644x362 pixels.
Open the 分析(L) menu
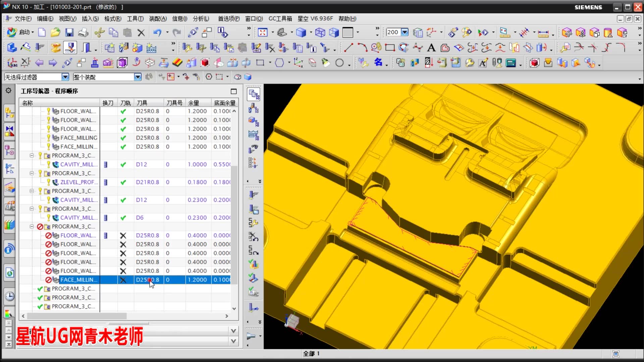[x=201, y=19]
